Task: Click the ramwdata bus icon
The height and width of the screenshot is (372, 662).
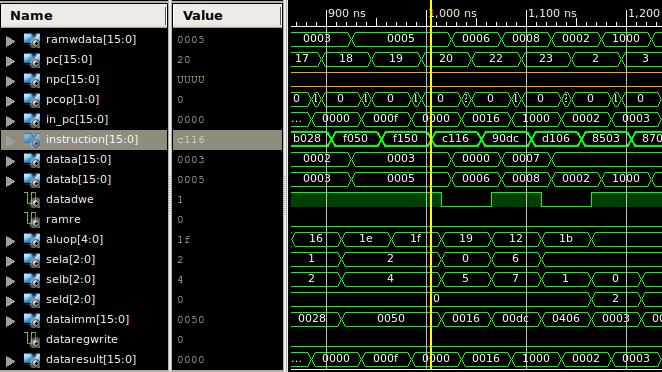Action: (32, 40)
